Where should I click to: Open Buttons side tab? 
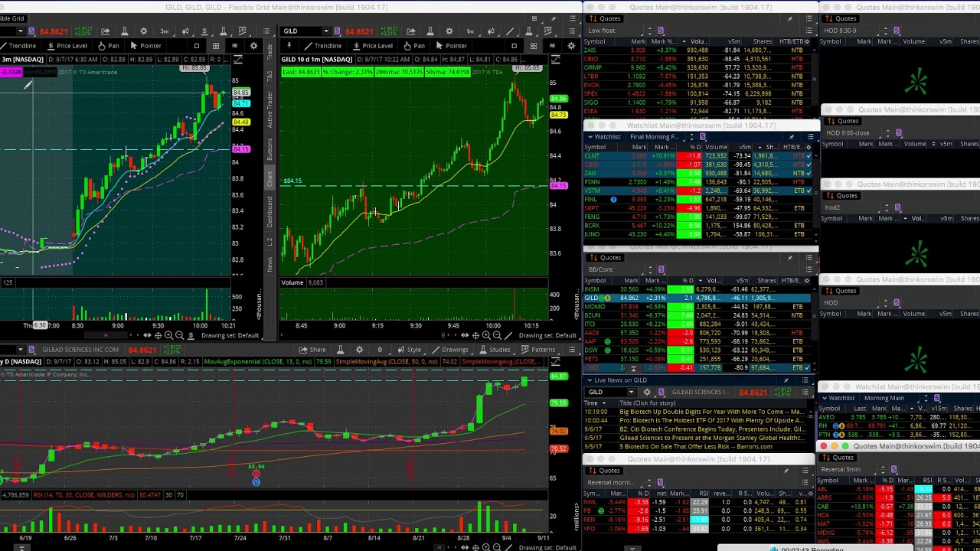tap(269, 149)
